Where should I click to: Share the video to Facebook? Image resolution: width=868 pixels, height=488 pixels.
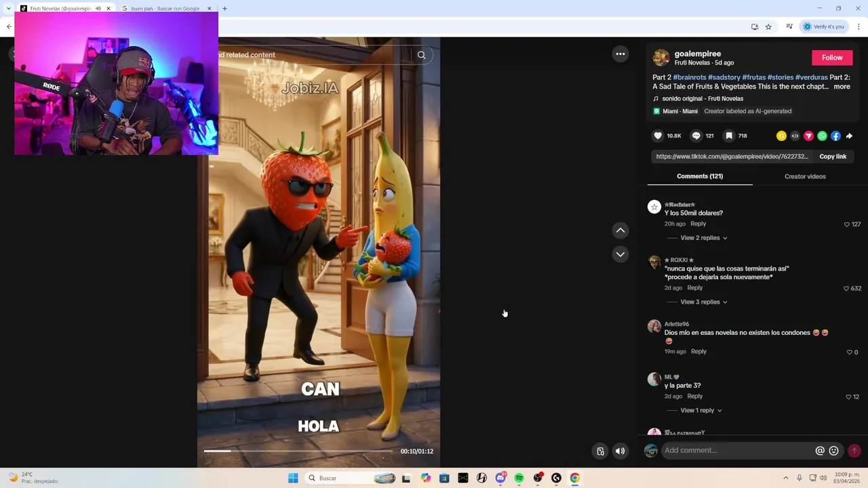835,136
